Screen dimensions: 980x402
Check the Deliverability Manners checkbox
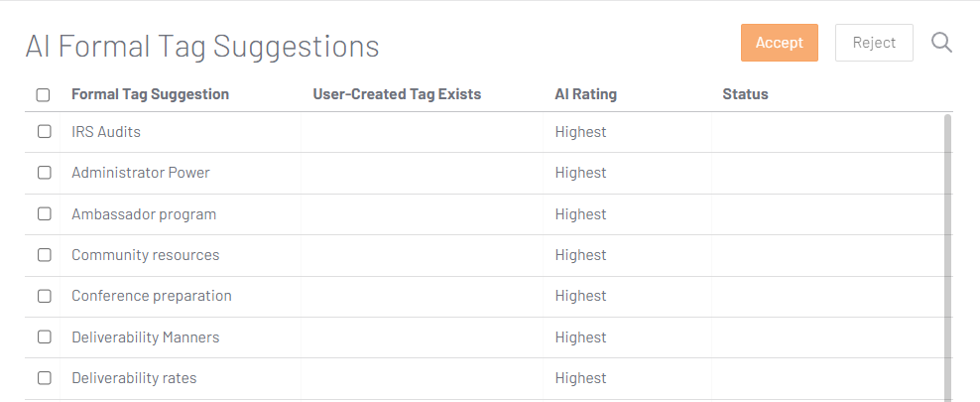[45, 336]
